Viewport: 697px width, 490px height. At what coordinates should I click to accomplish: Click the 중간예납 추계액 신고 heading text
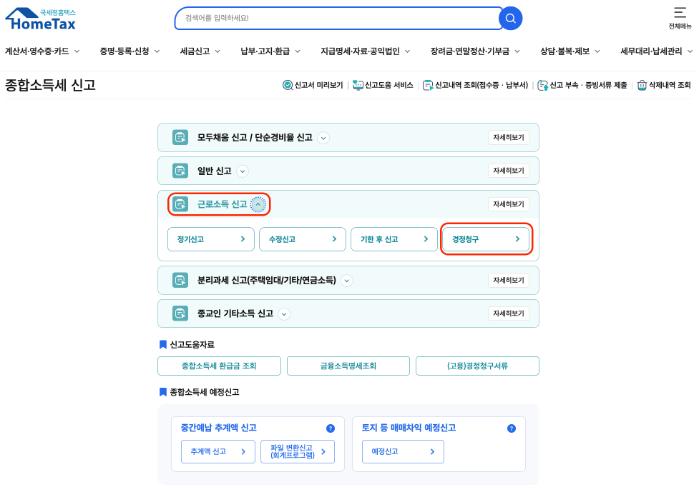(218, 428)
